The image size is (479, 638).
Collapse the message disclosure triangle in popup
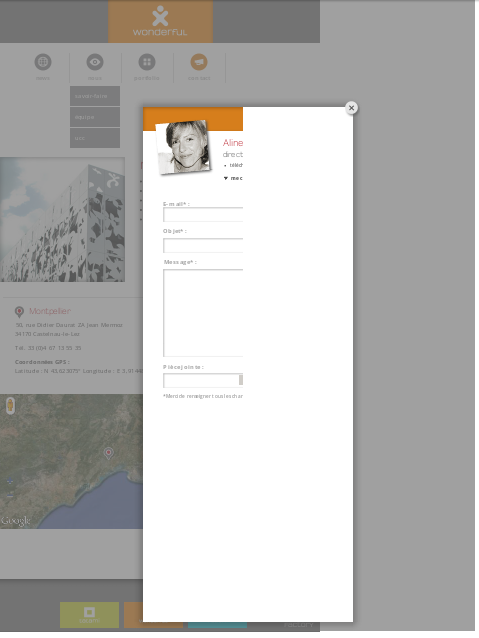point(226,178)
